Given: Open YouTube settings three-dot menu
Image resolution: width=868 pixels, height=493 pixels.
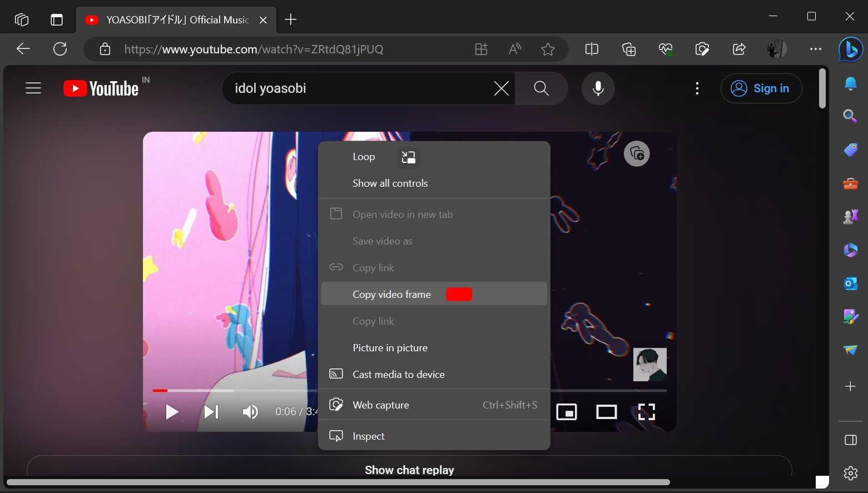Looking at the screenshot, I should (697, 88).
